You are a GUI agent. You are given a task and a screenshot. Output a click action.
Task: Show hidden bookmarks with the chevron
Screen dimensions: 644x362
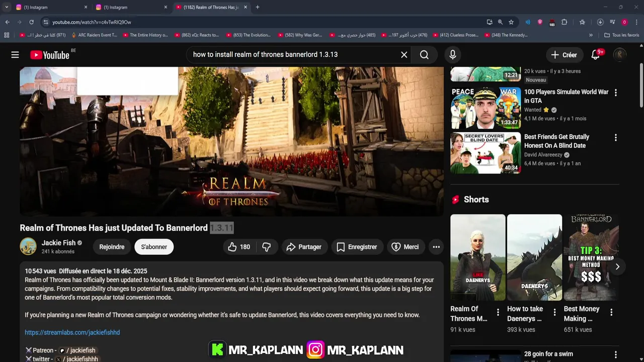[x=591, y=35]
